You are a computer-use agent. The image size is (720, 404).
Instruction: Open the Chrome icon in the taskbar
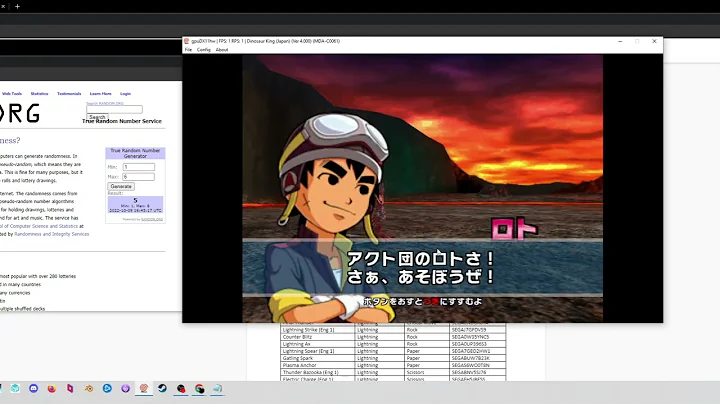click(x=199, y=388)
